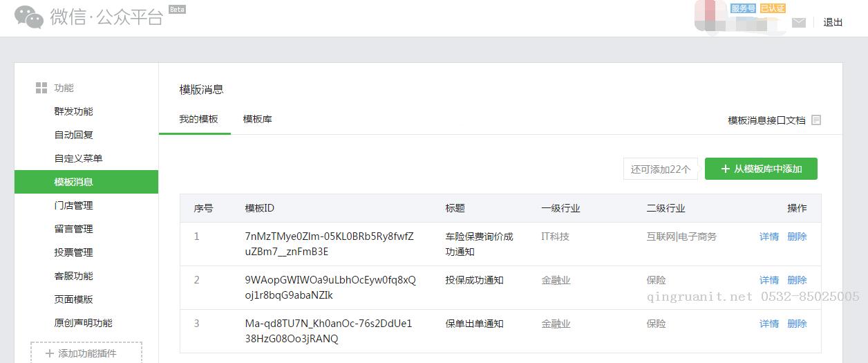The image size is (868, 363).
Task: View 详情 for 车险保费询价成功通知 template
Action: point(769,236)
